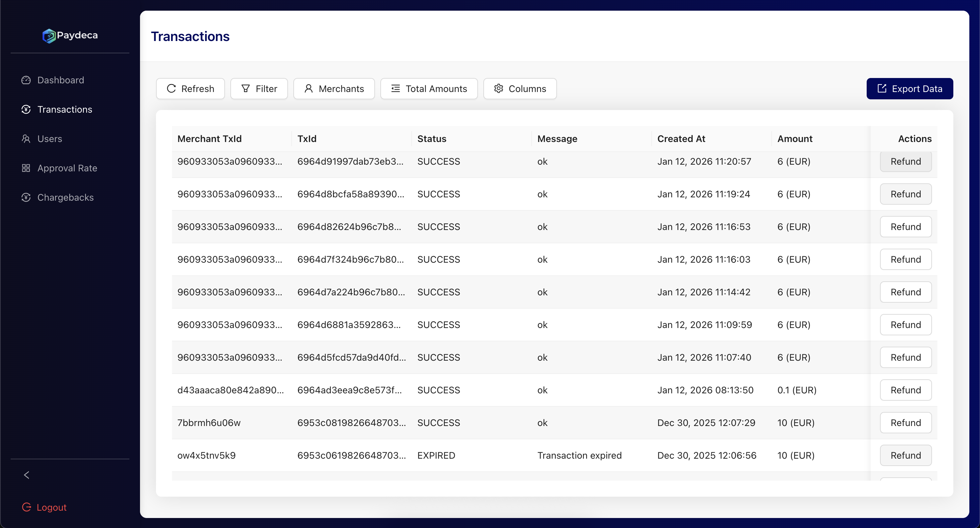Refund the 11:16:03 transaction
980x528 pixels.
tap(905, 259)
